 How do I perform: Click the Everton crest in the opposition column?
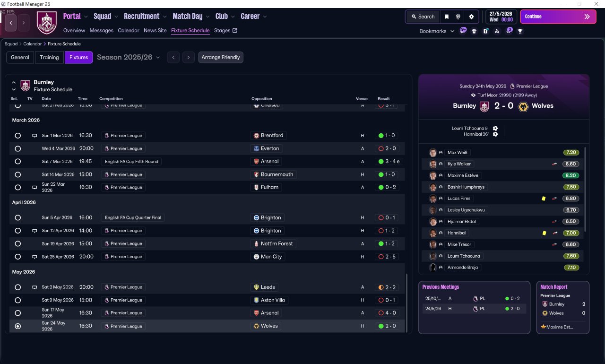tap(256, 148)
